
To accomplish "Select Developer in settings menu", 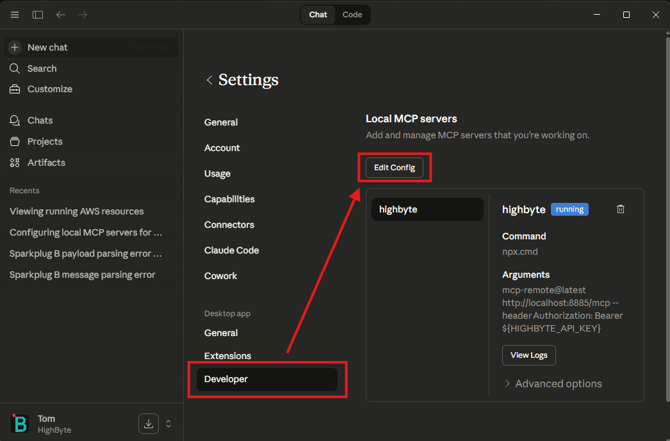I will tap(226, 379).
